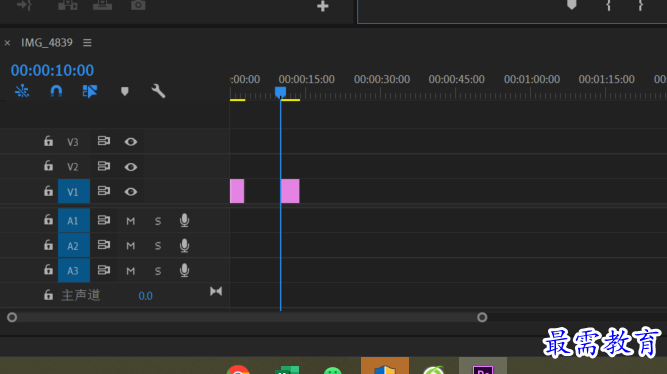Image resolution: width=667 pixels, height=374 pixels.
Task: Click Mark Out brace button
Action: (x=640, y=5)
